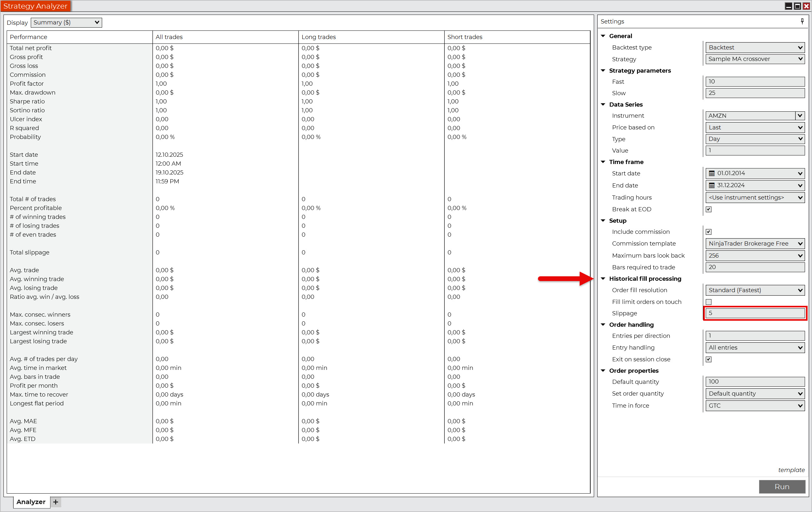Click the pin icon in Settings header
This screenshot has width=812, height=512.
coord(802,21)
